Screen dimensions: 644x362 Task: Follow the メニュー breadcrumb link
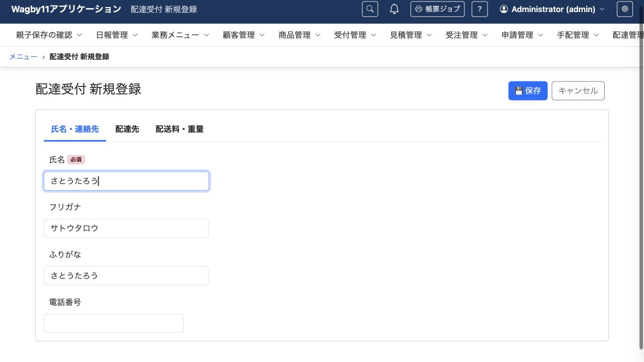pos(23,57)
